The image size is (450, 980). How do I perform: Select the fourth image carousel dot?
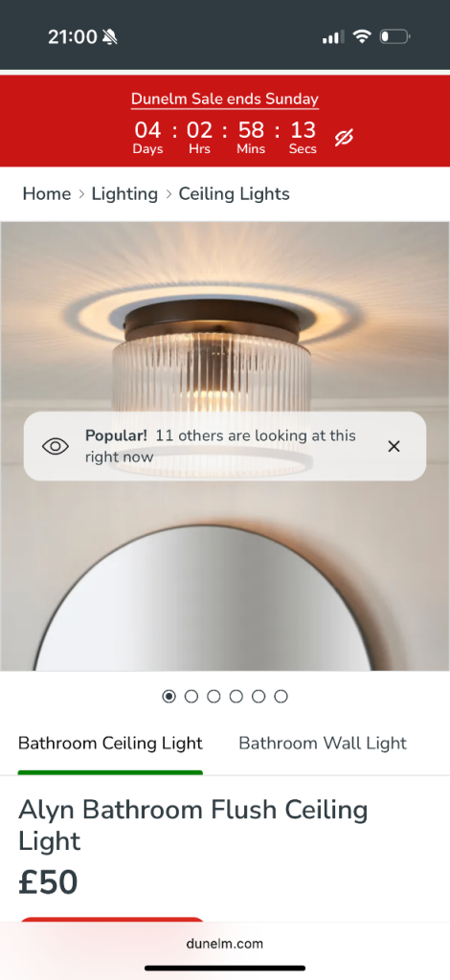(236, 697)
